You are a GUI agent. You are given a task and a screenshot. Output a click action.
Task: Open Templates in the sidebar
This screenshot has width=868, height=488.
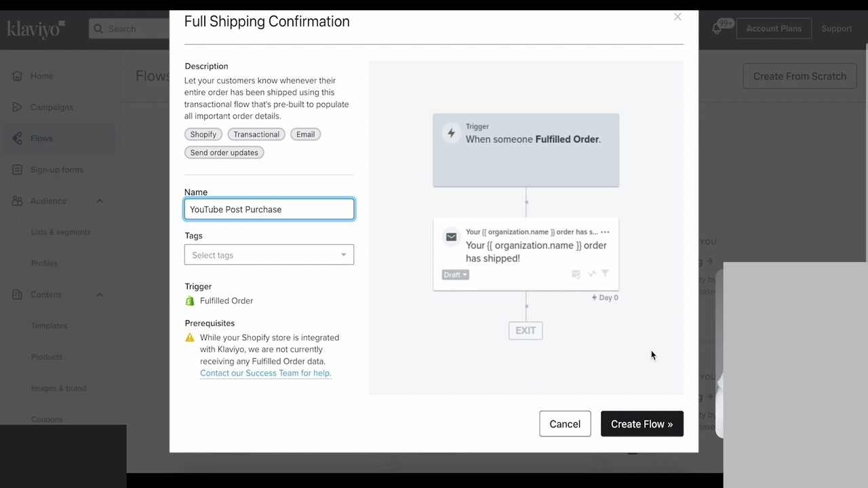pyautogui.click(x=49, y=325)
